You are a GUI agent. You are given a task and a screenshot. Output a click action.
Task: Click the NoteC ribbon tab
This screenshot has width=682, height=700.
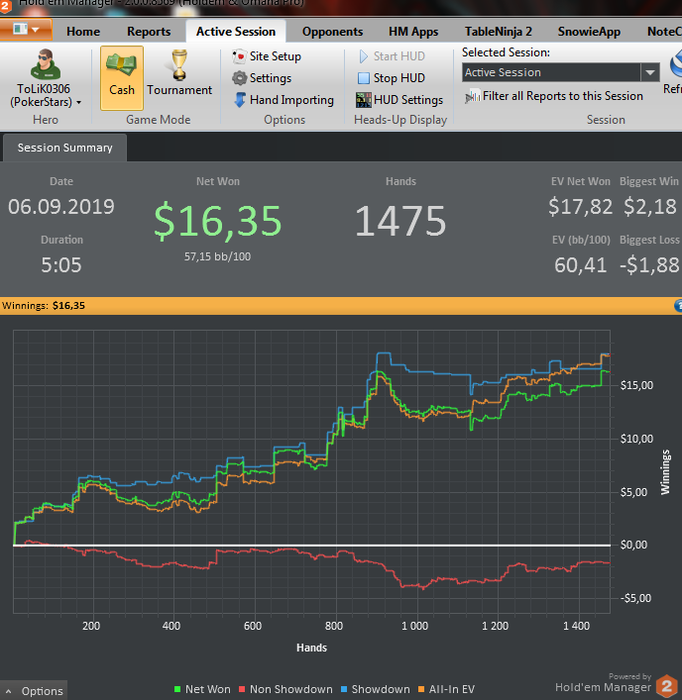pyautogui.click(x=664, y=32)
